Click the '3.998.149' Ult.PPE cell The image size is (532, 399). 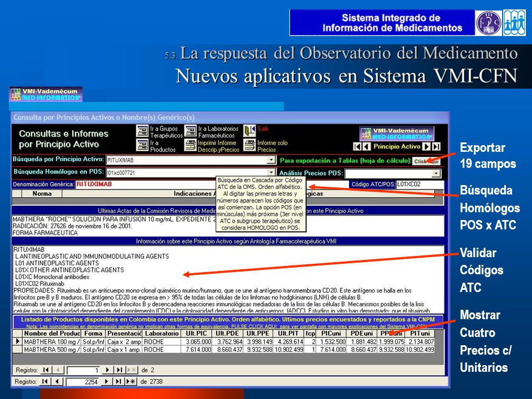coord(258,342)
